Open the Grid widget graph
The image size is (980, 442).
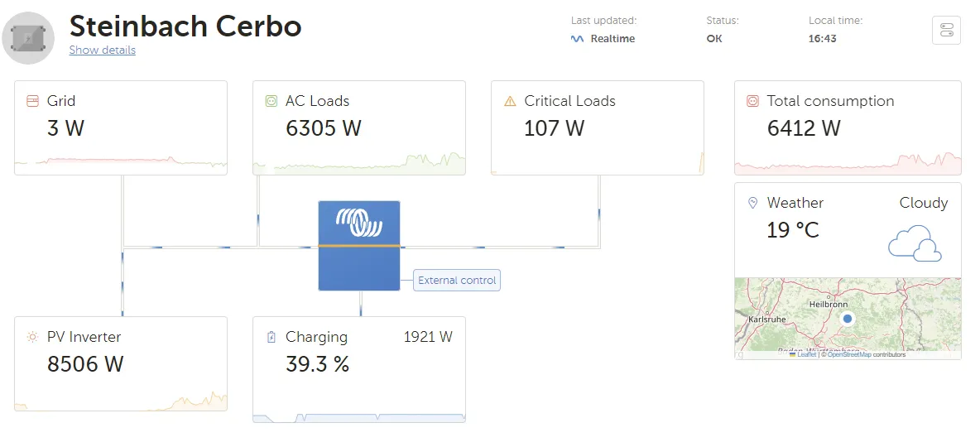(121, 162)
